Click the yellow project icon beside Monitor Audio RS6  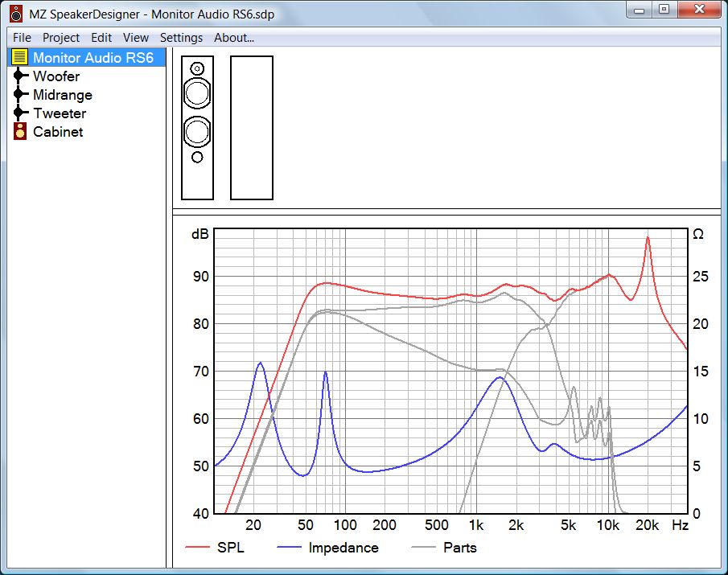[19, 57]
